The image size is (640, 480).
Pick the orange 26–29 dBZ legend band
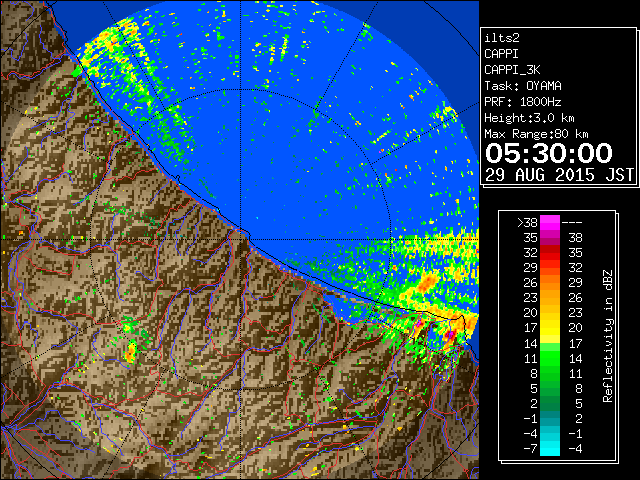pos(550,283)
